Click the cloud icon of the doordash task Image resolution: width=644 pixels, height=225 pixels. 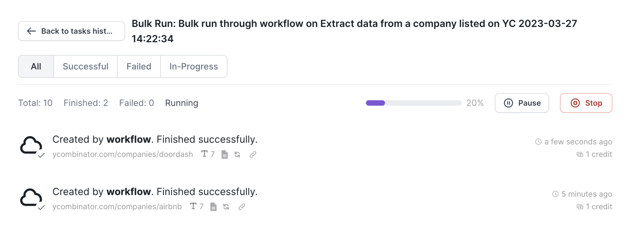coord(31,146)
